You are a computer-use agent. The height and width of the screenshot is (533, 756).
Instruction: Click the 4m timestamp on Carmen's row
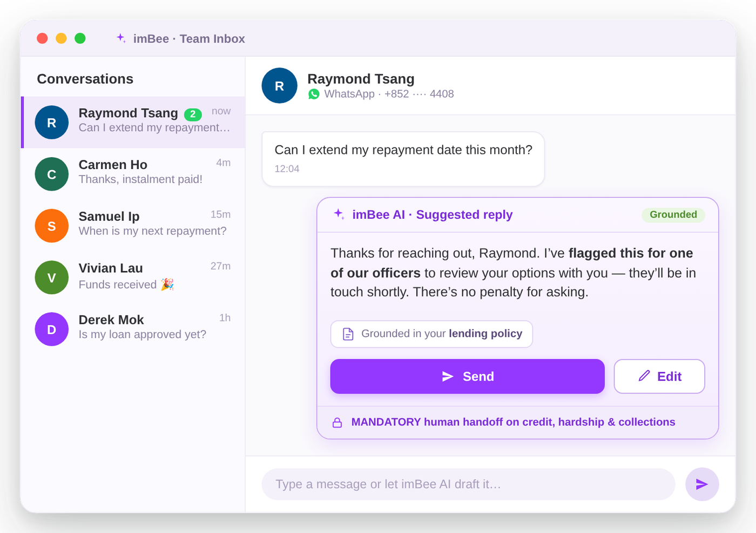pos(223,163)
